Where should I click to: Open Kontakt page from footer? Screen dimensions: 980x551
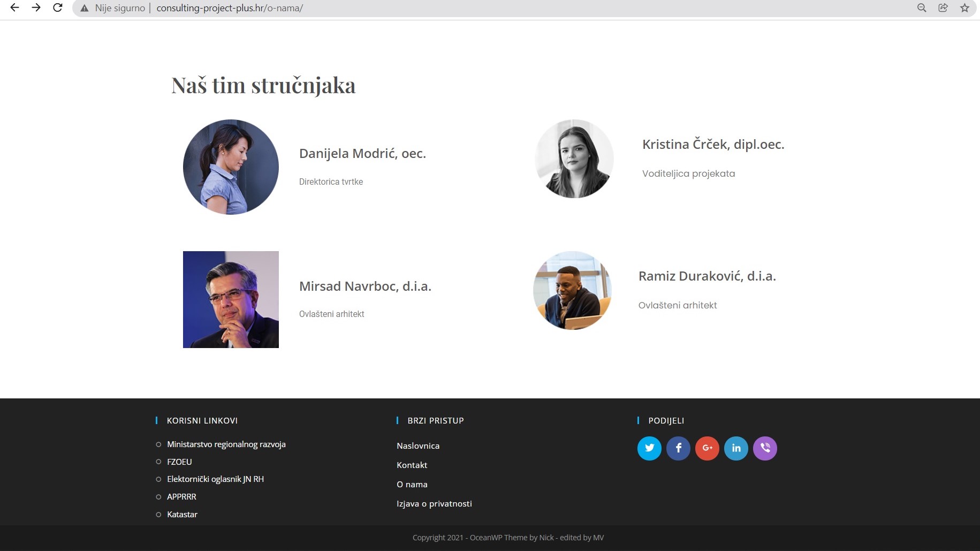point(412,465)
